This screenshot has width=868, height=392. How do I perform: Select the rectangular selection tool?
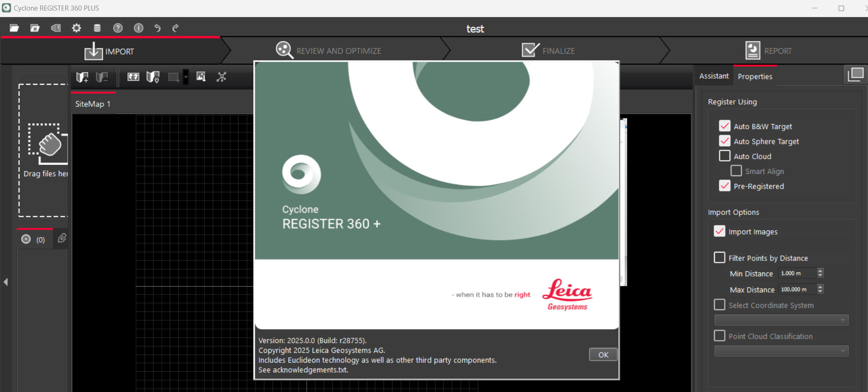coord(173,77)
